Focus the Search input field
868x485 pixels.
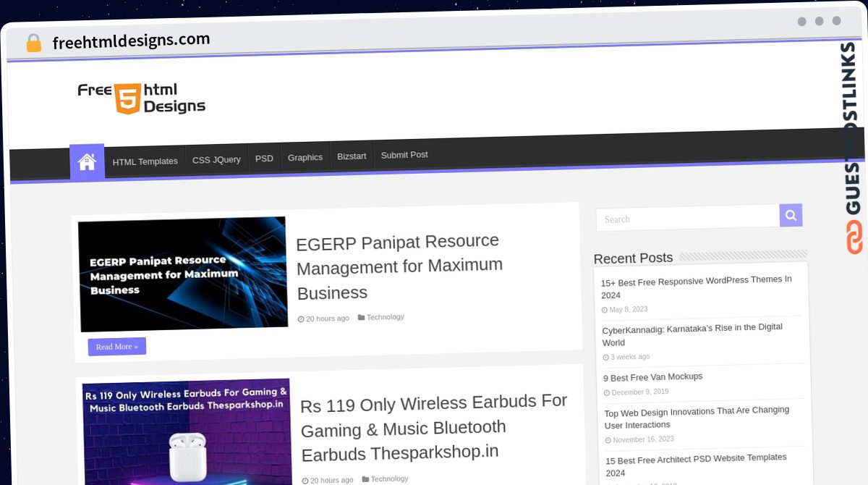688,218
